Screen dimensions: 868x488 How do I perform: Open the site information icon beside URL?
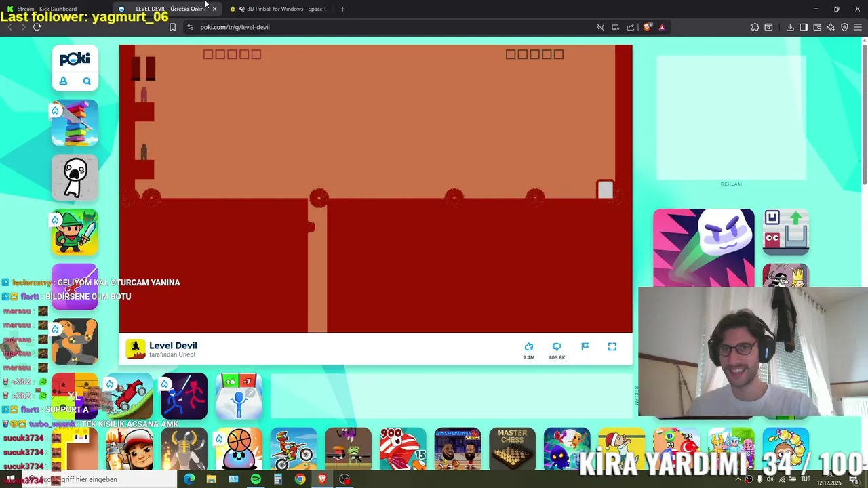coord(190,27)
